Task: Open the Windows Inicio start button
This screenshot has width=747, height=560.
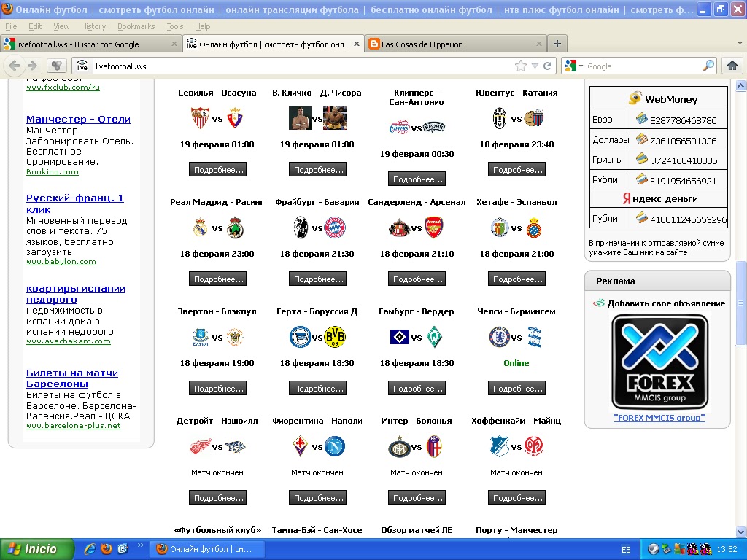Action: 37,549
